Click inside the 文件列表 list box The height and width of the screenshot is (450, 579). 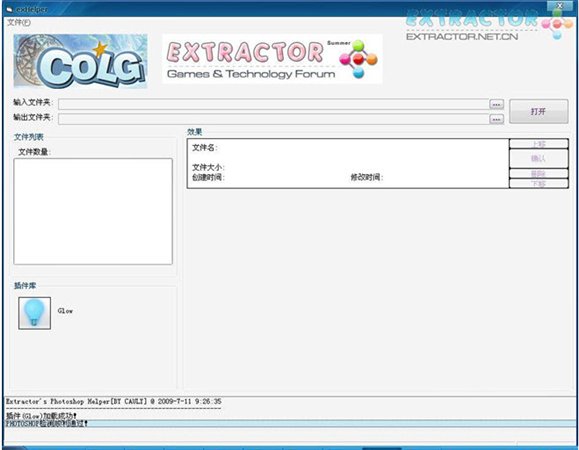tap(93, 212)
